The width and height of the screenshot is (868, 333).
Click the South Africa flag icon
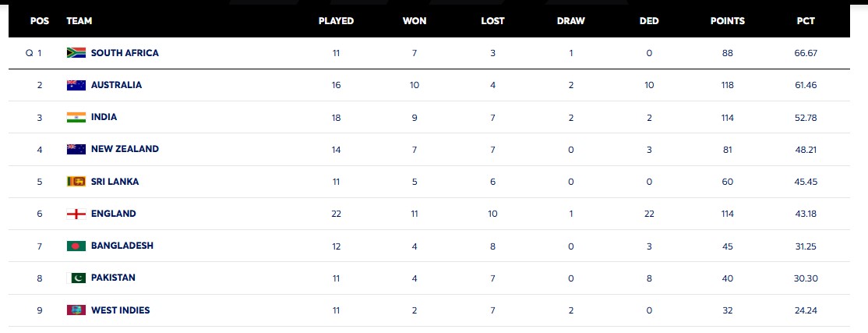[76, 53]
